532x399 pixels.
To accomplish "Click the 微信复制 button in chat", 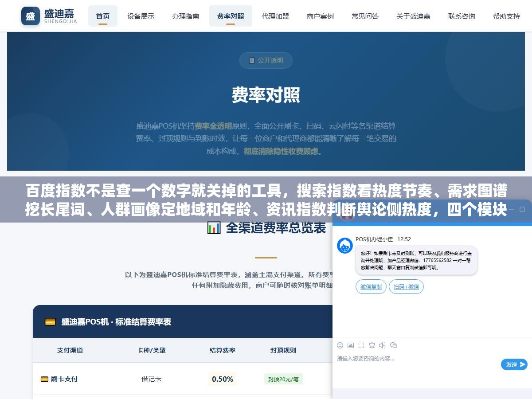I will (371, 287).
